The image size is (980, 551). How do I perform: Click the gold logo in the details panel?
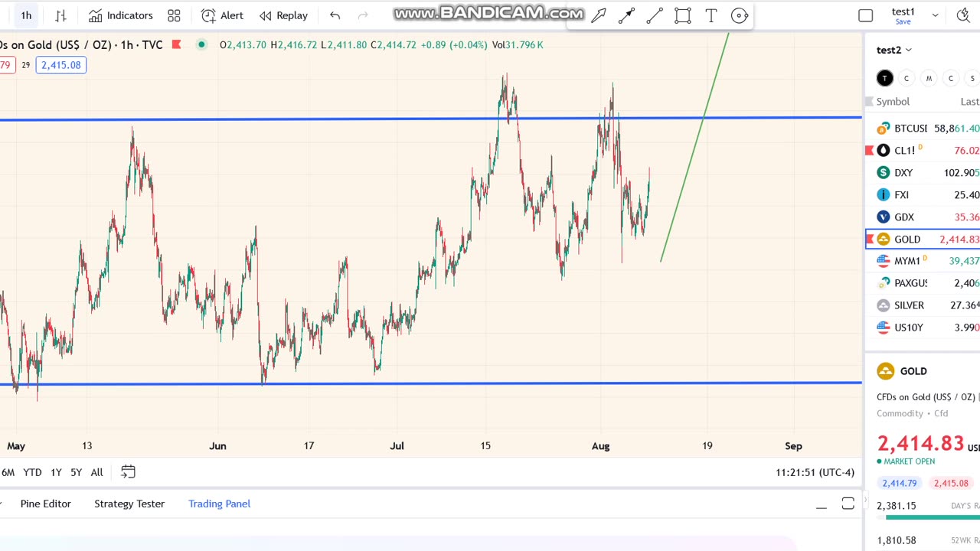(x=886, y=371)
